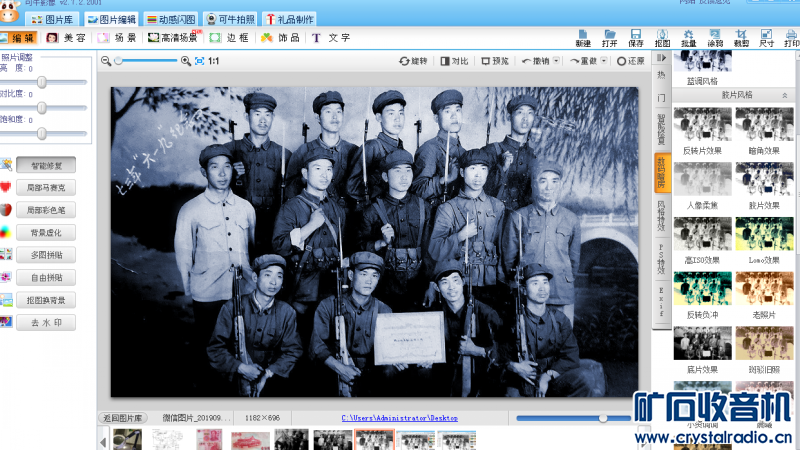Select the 文字 text sub-tab

[x=331, y=38]
